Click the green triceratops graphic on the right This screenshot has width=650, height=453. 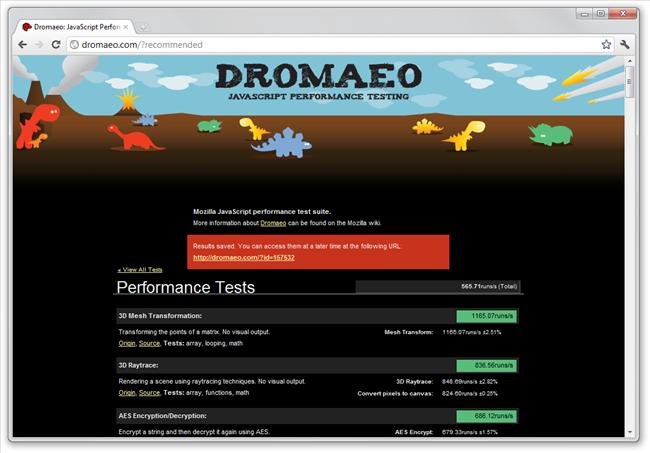point(551,134)
